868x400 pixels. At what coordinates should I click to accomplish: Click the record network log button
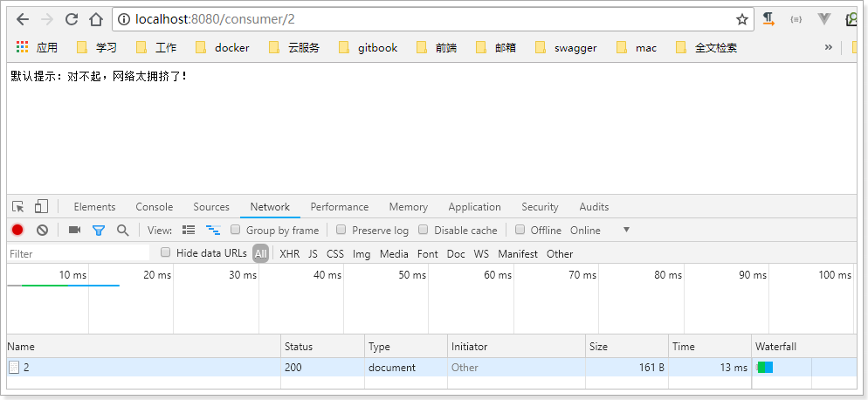click(x=17, y=230)
